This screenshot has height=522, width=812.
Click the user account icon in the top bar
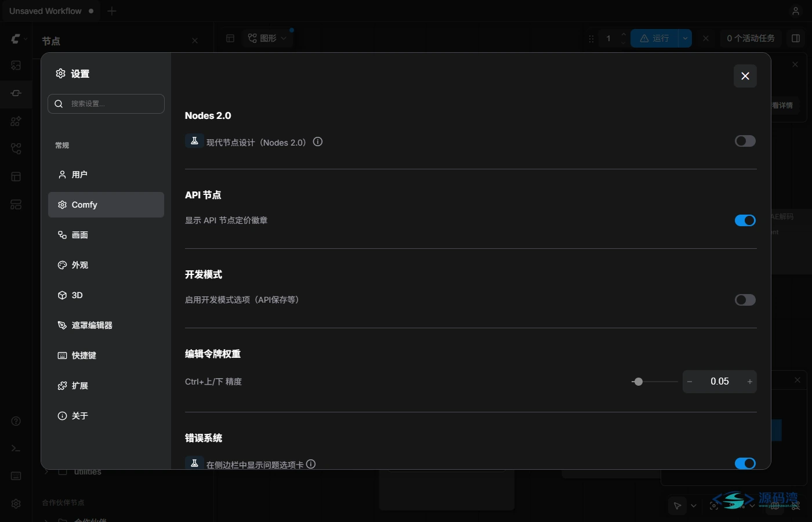pyautogui.click(x=796, y=11)
